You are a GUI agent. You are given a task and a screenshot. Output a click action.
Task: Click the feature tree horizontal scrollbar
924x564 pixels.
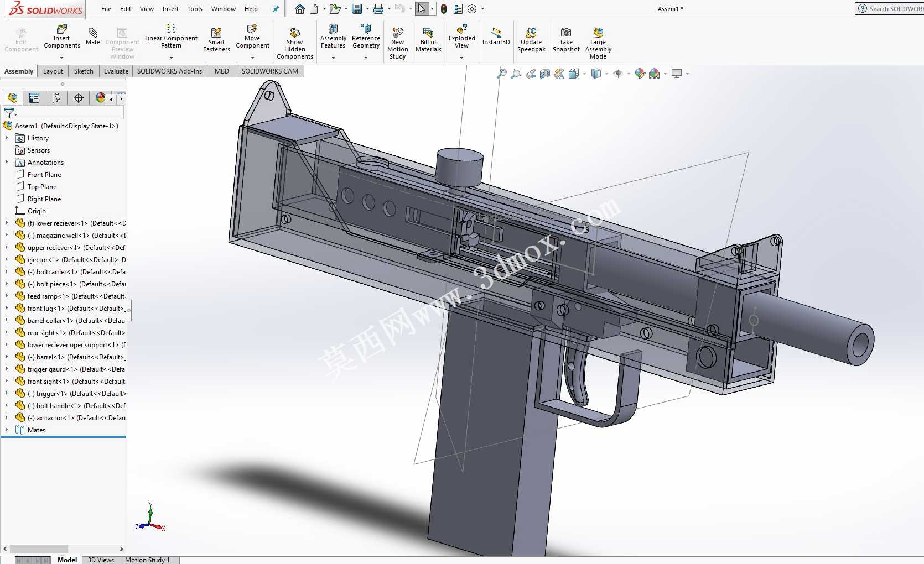point(39,549)
